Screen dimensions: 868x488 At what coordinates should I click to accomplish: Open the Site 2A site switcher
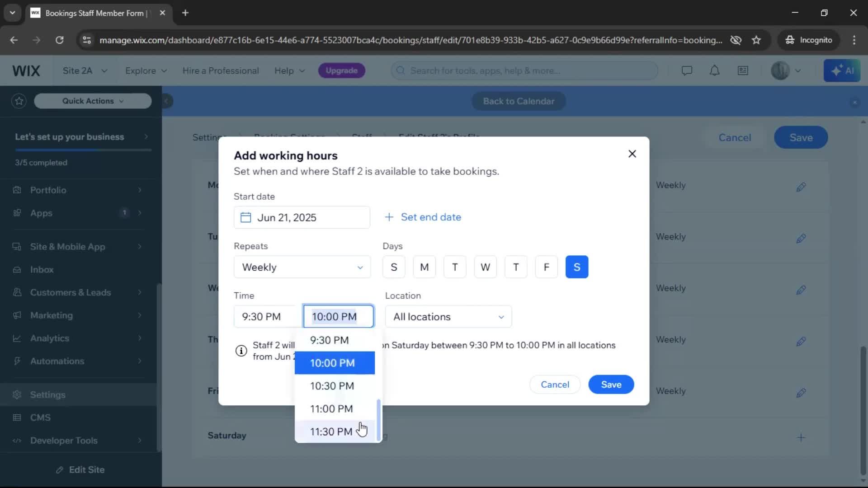(x=85, y=71)
